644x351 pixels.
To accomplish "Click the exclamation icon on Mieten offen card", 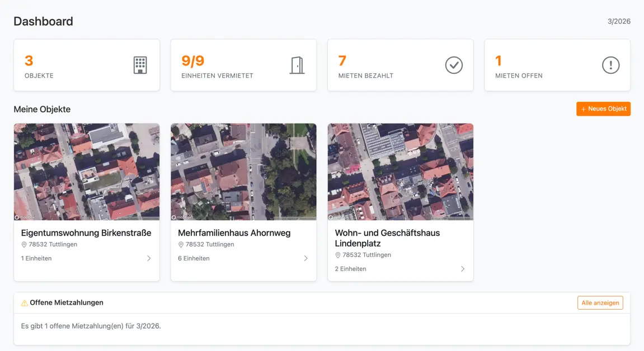I will 610,65.
